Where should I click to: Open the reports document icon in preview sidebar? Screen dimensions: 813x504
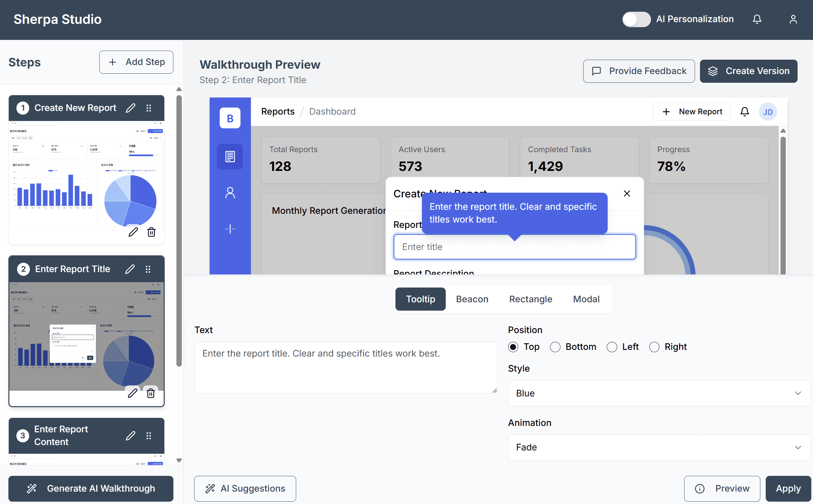tap(230, 156)
